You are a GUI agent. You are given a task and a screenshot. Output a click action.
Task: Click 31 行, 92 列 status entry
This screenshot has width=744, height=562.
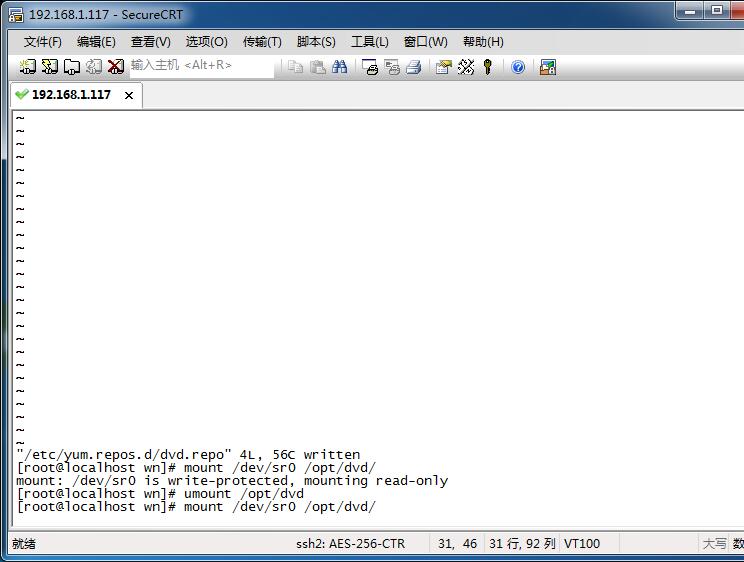tap(522, 543)
